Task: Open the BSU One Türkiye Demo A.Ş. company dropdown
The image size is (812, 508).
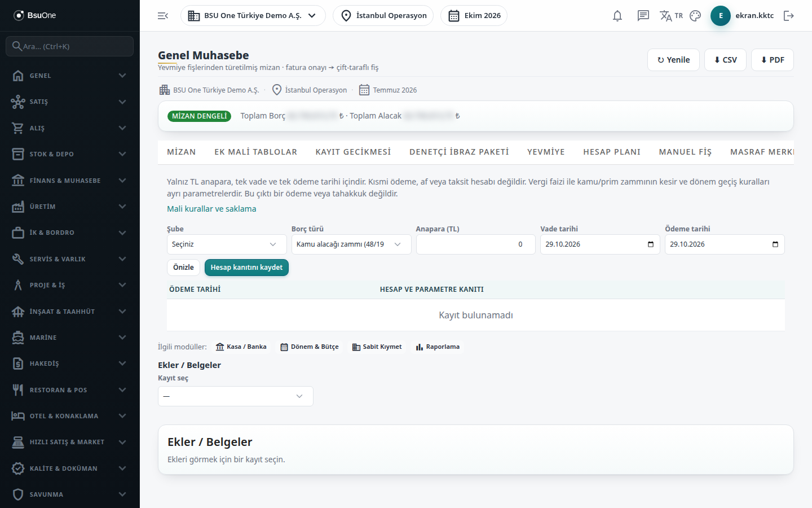Action: [253, 16]
